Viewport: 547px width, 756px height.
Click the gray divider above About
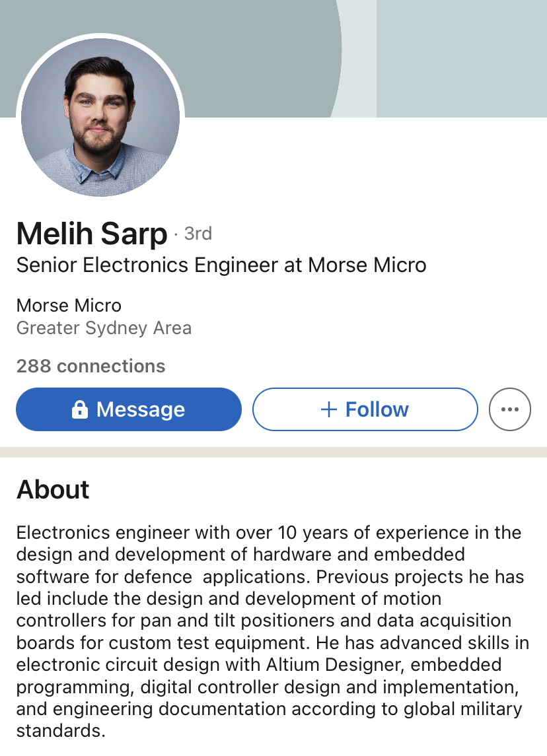(273, 452)
